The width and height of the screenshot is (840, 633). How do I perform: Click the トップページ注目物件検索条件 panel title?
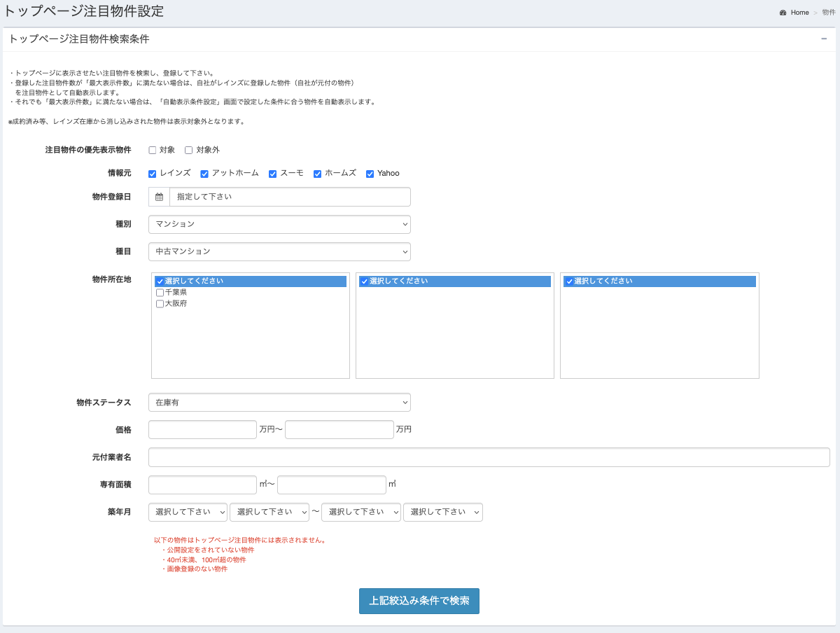[x=79, y=39]
